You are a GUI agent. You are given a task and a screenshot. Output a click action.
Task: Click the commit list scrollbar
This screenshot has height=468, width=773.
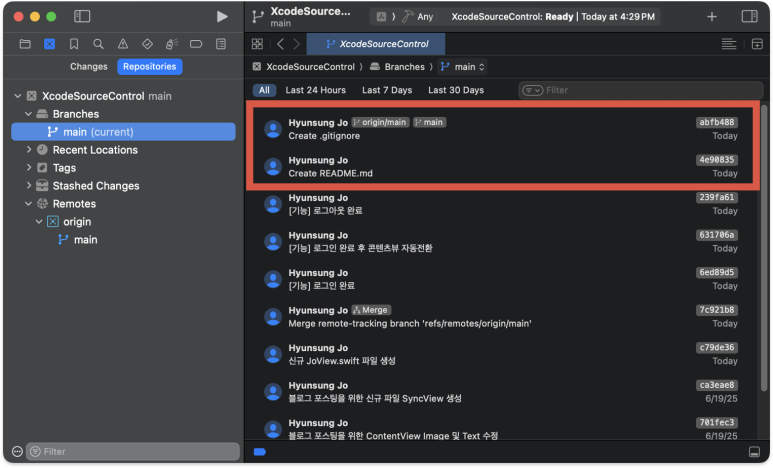click(x=765, y=247)
